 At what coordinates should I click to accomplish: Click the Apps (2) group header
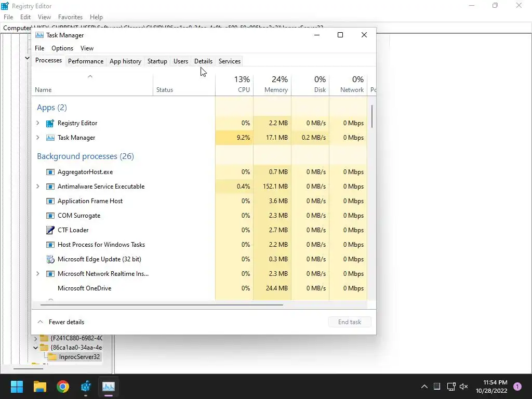(52, 108)
